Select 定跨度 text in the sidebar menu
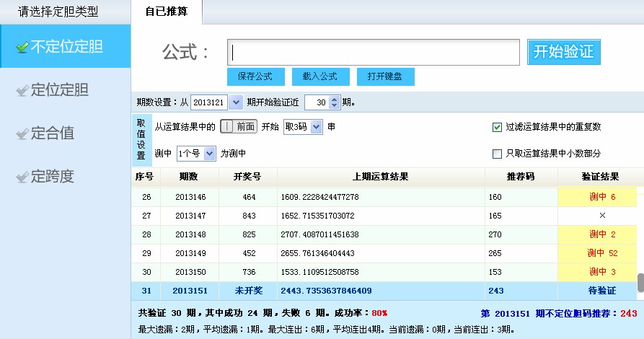 coord(53,177)
